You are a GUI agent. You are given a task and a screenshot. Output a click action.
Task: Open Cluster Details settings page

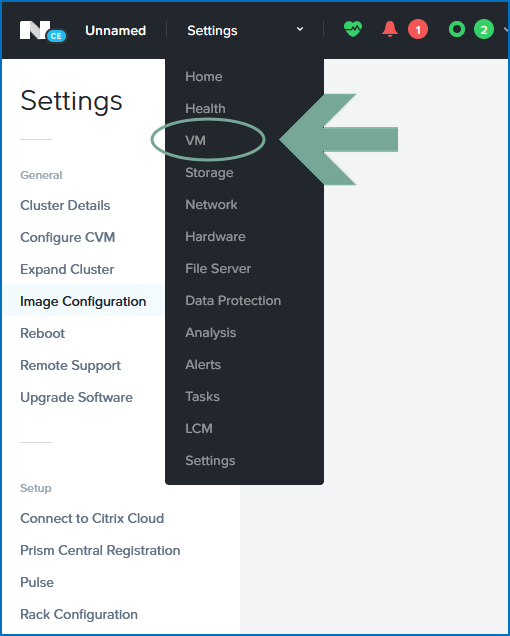point(65,205)
